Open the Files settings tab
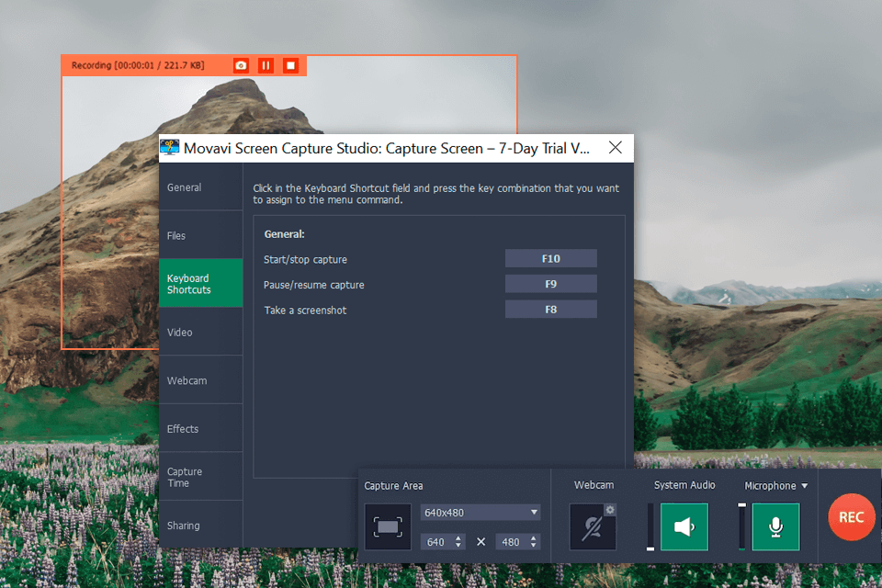 click(x=201, y=235)
